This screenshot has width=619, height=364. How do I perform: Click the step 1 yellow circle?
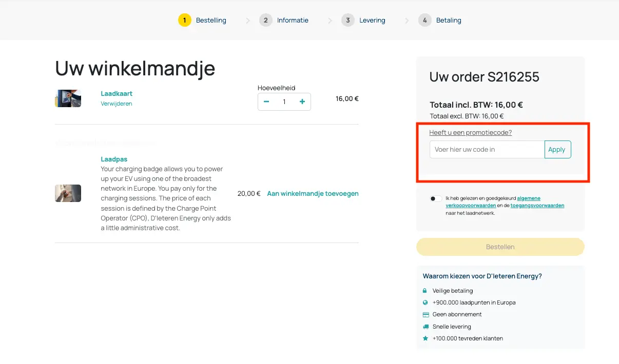pyautogui.click(x=185, y=21)
